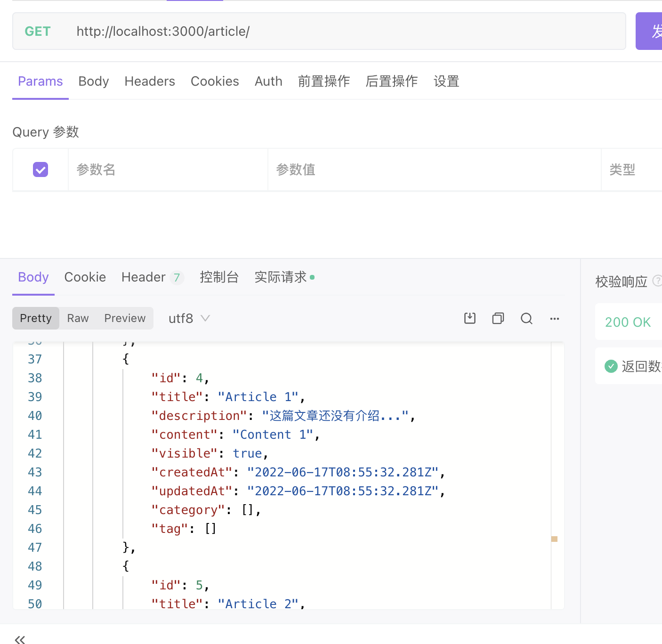Switch to the request Headers tab
Image resolution: width=662 pixels, height=644 pixels.
[150, 81]
